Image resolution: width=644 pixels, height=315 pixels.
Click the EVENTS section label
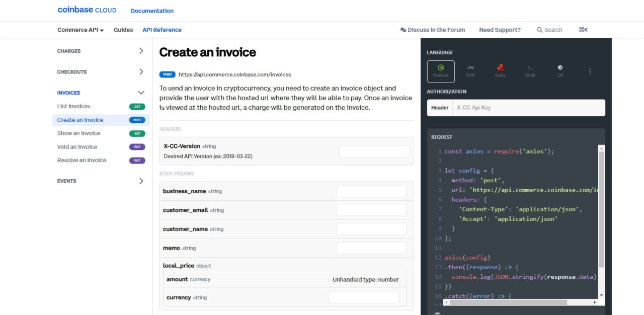[67, 181]
